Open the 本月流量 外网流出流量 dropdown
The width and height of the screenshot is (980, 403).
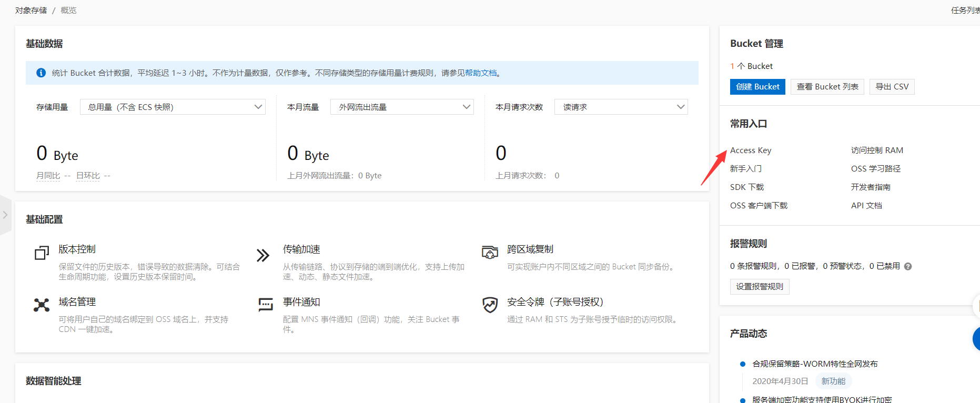[402, 107]
